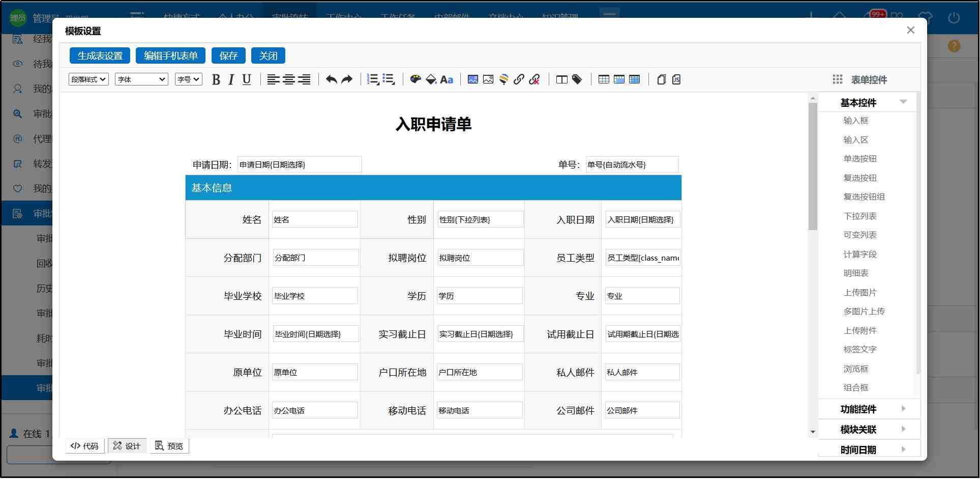Click the redo arrow icon

pos(347,79)
